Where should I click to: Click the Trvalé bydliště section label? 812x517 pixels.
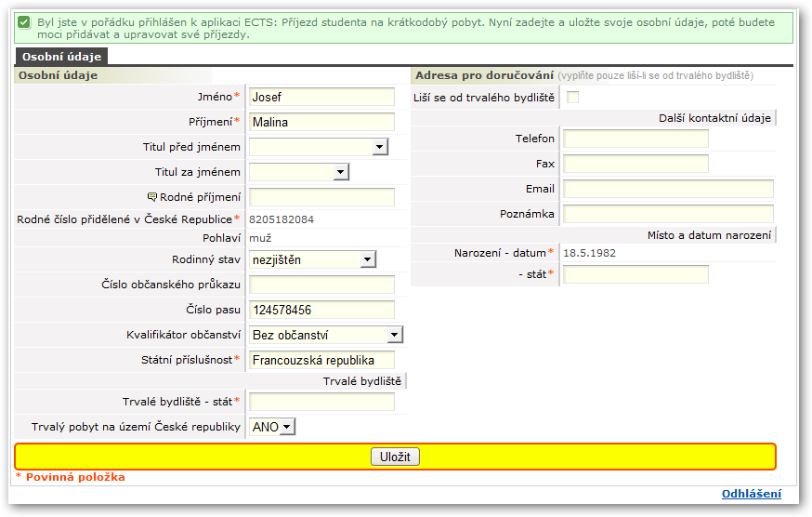click(x=362, y=381)
